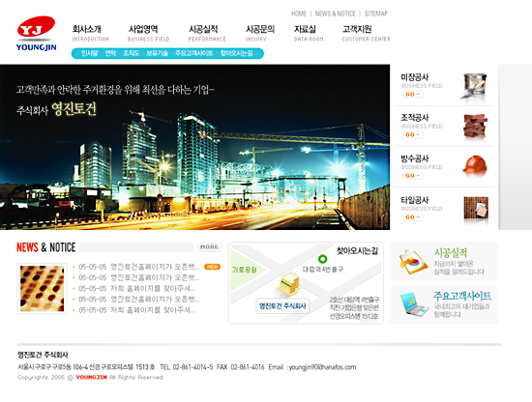This screenshot has height=402, width=532.
Task: Open first news item with NEW badge
Action: (138, 267)
